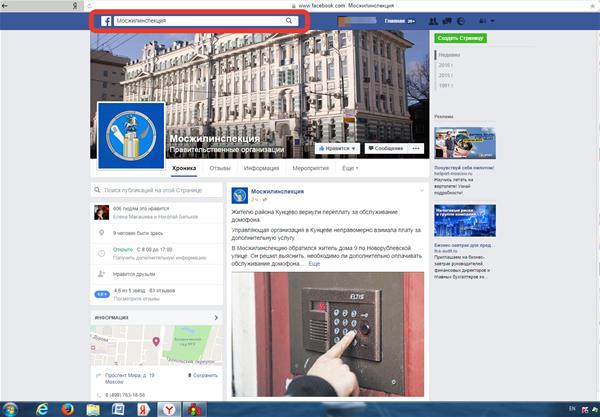This screenshot has width=600, height=417.
Task: Click the location pin icon beside visitors count
Action: [x=101, y=233]
